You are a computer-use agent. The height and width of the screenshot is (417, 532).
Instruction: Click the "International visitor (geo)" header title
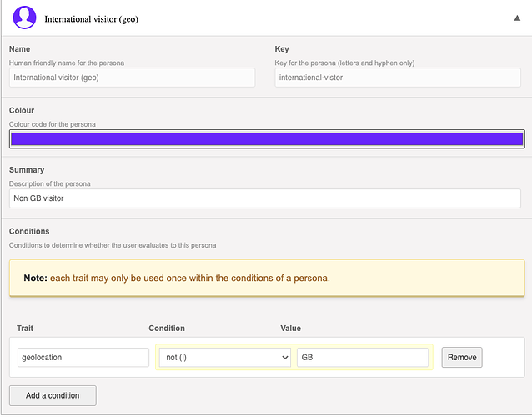[91, 18]
